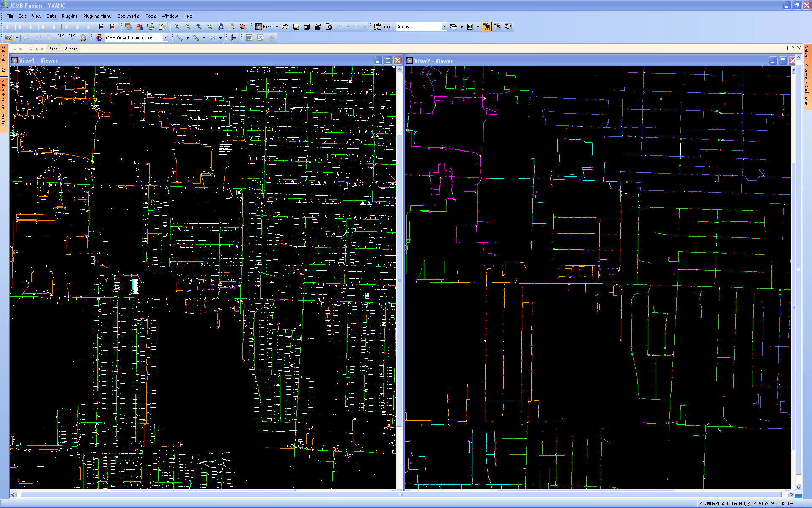Open the print preview icon

point(329,27)
